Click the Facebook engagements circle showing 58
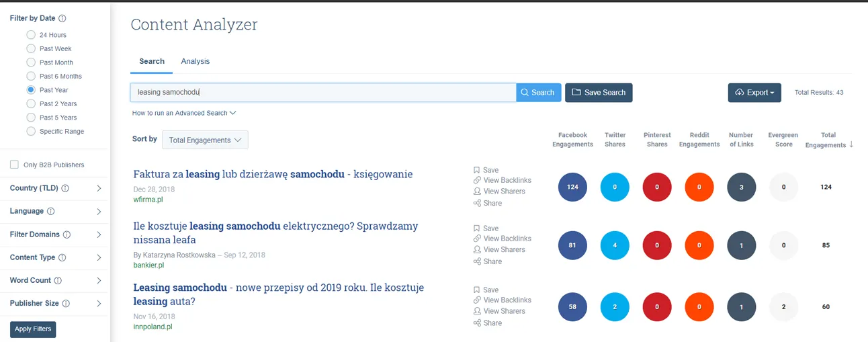This screenshot has height=342, width=868. tap(572, 306)
